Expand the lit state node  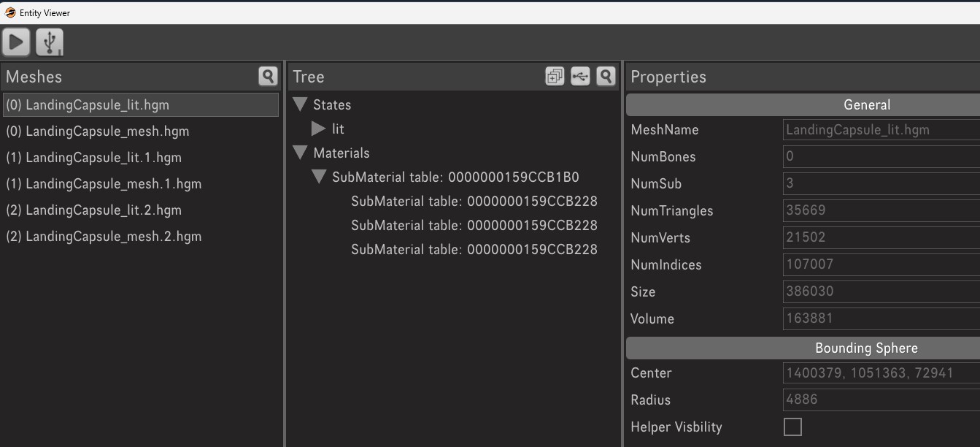[x=318, y=129]
